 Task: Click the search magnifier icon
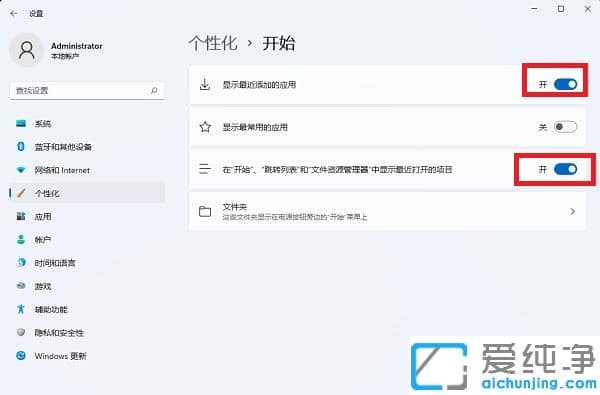click(154, 91)
